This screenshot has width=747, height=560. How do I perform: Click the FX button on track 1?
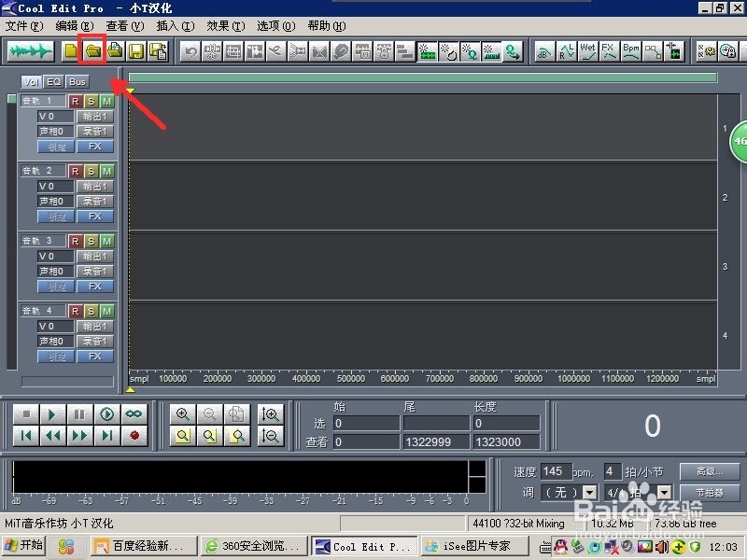95,147
